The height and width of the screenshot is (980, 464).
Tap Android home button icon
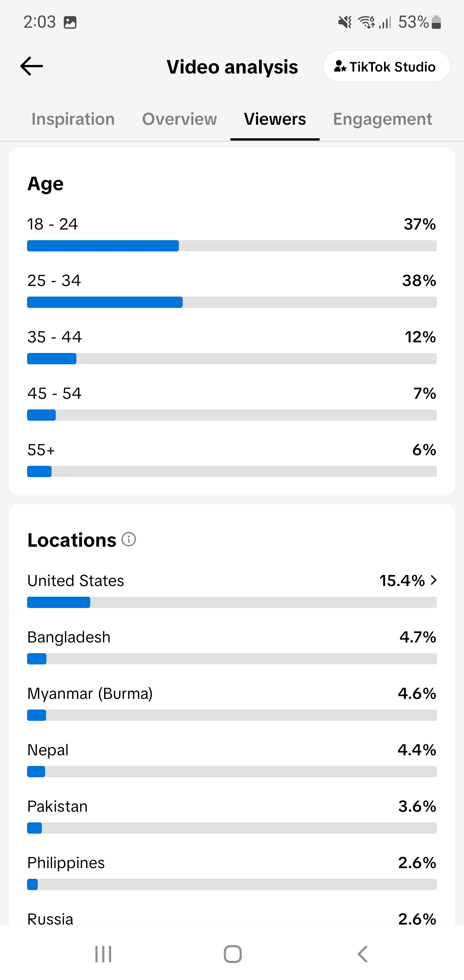(233, 954)
